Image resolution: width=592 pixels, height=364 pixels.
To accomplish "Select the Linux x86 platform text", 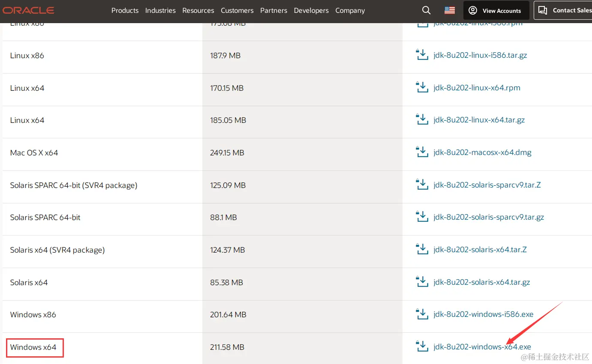I will point(27,56).
